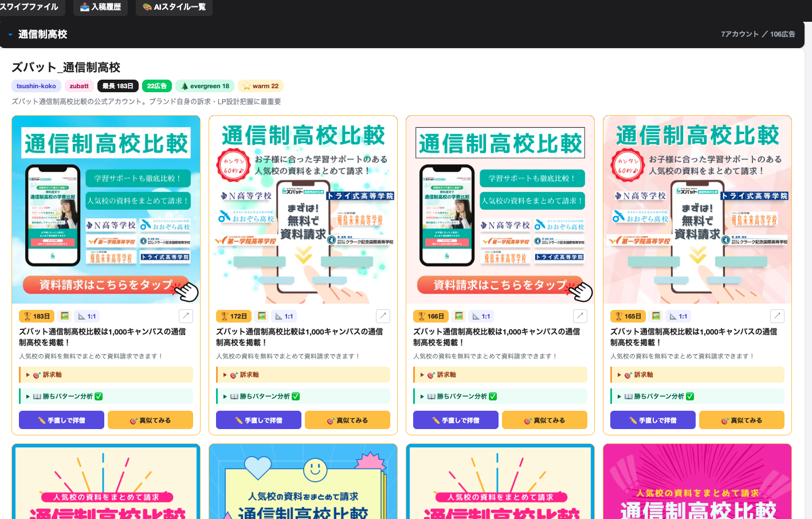Screen dimensions: 812x519
Task: Click the external-link arrow icon on 172日 card
Action: click(383, 316)
